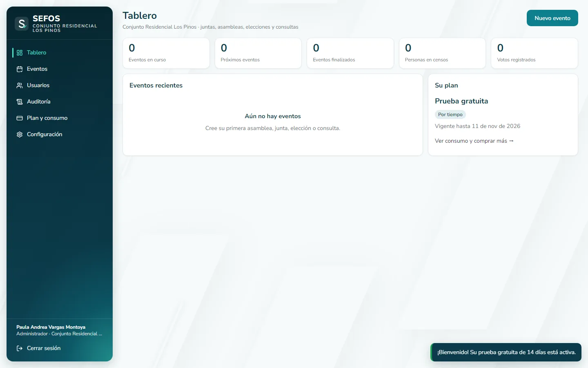This screenshot has width=588, height=368.
Task: Follow the Ver consumo y comprar más link
Action: coord(474,141)
